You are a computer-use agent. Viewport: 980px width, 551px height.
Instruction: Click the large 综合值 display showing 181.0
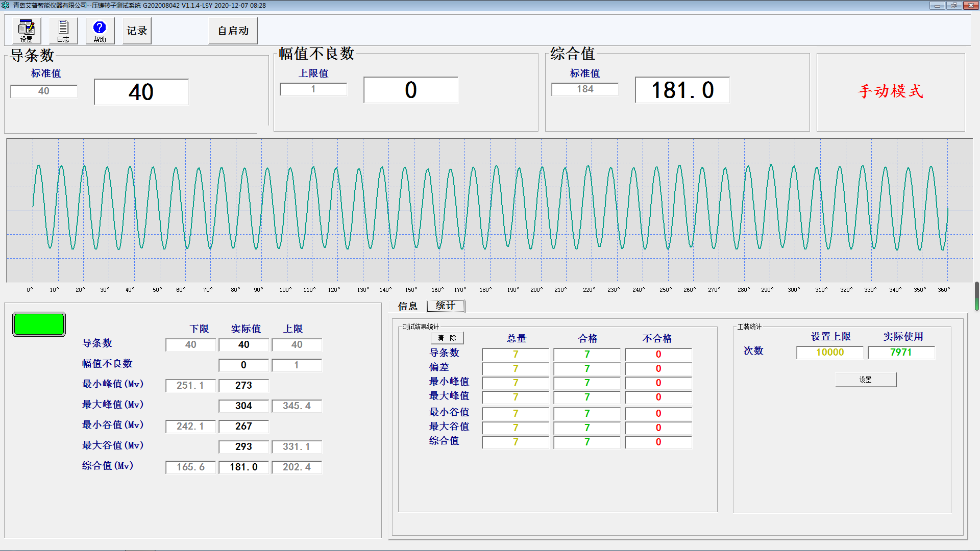[682, 90]
